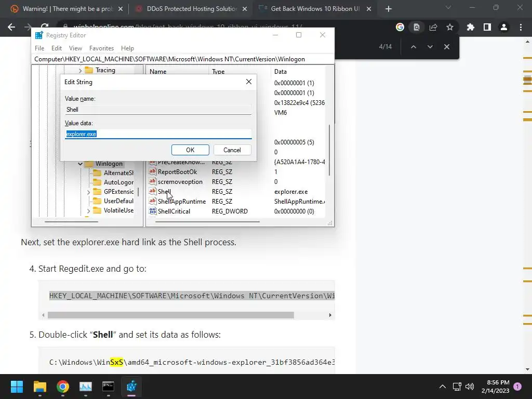Viewport: 532px width, 399px height.
Task: Bookmark this page with star icon
Action: 450,27
